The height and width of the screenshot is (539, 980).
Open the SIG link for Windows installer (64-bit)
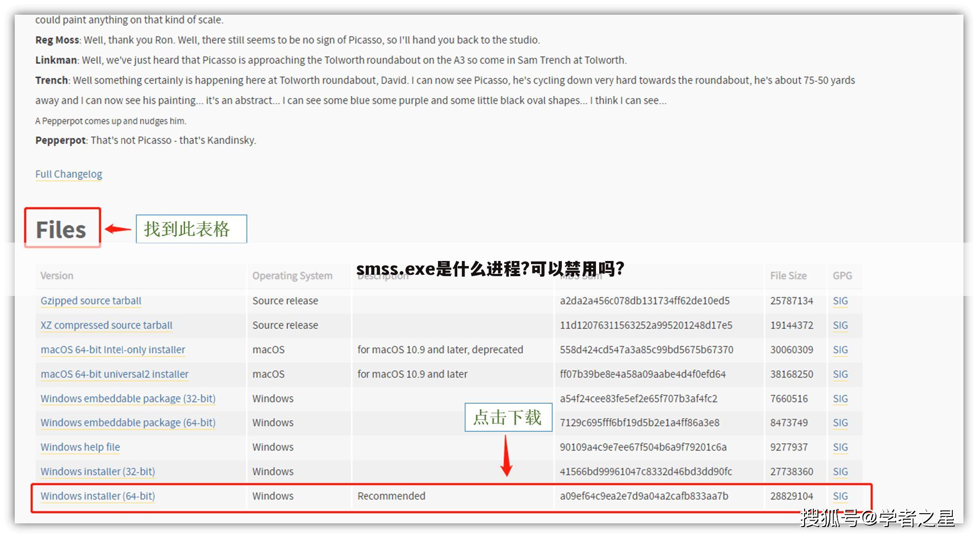tap(840, 496)
